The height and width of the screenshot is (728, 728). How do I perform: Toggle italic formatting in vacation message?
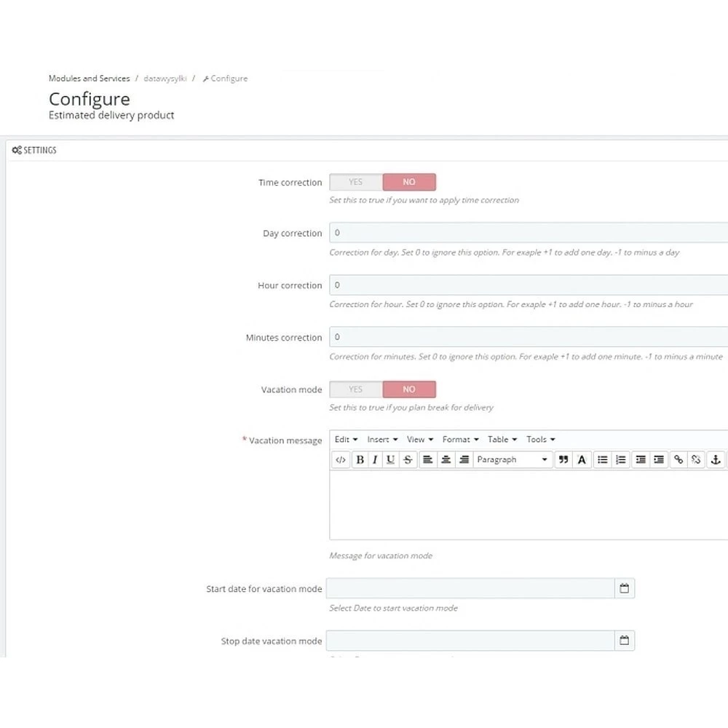tap(375, 459)
